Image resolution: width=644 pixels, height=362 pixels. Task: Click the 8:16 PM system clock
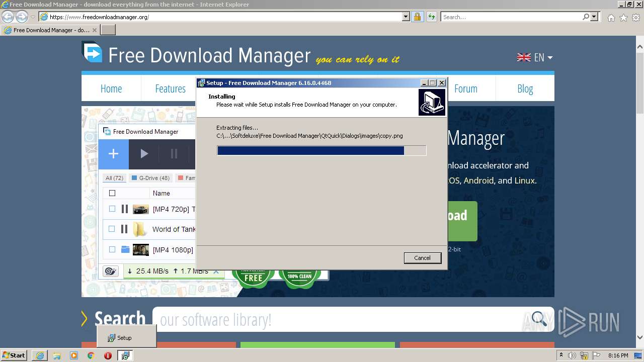pos(618,355)
